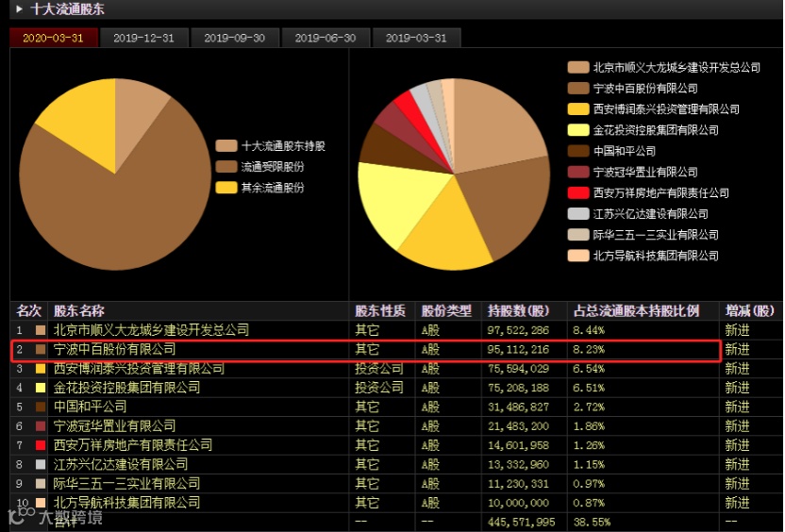Viewport: 785px width, 532px height.
Task: Sort by 占总流通股本持股比例 column header
Action: coord(636,310)
